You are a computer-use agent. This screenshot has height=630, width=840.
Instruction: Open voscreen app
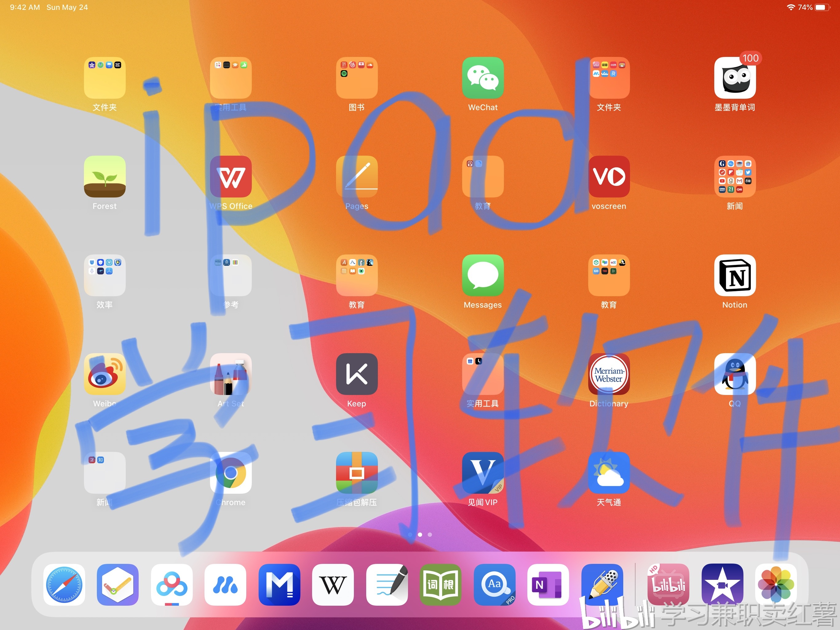click(609, 177)
